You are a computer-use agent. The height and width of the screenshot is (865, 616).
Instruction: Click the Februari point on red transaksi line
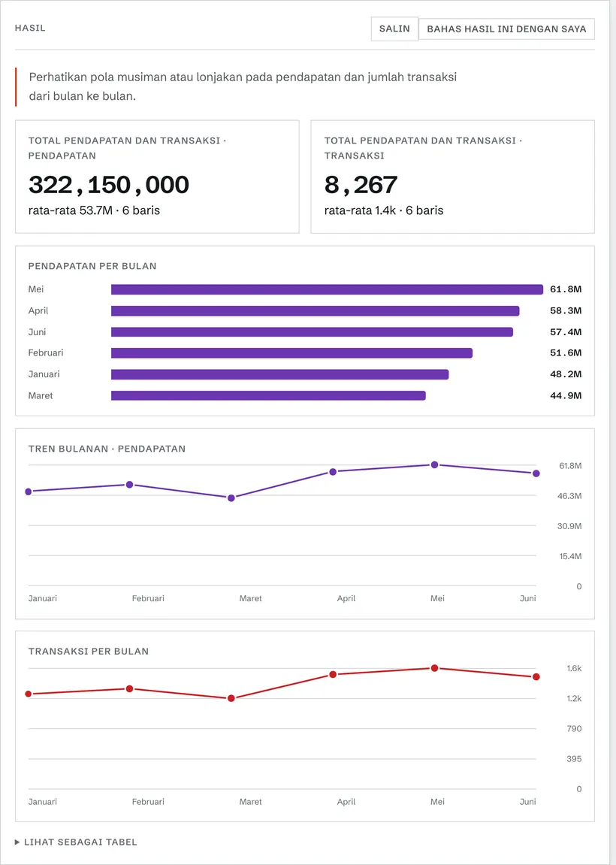click(x=130, y=689)
